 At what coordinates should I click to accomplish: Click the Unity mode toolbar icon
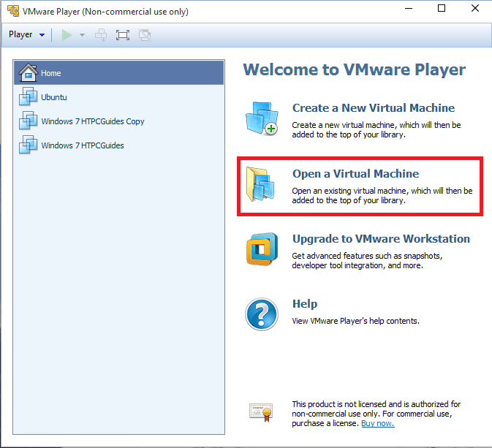coord(144,34)
